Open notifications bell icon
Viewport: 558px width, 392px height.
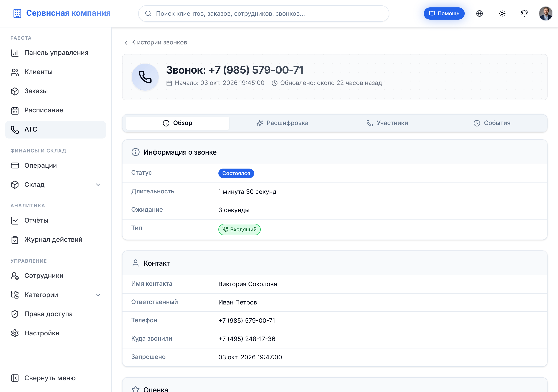pos(524,14)
